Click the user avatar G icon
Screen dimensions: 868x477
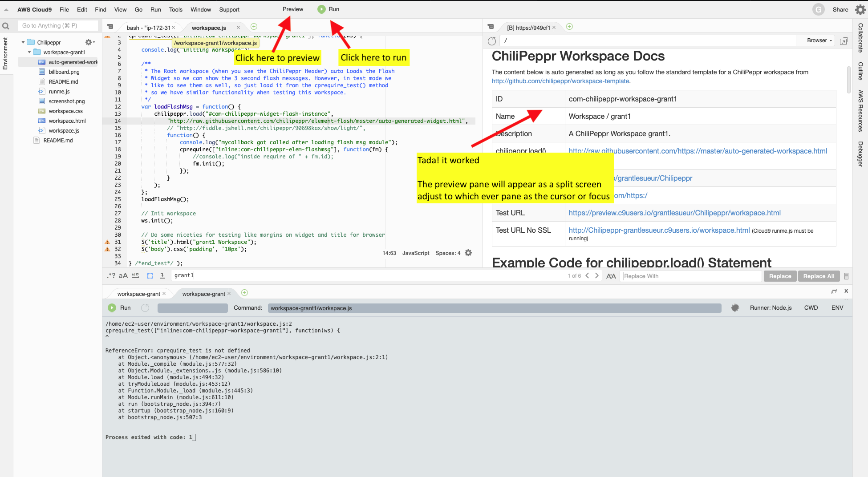coord(818,9)
